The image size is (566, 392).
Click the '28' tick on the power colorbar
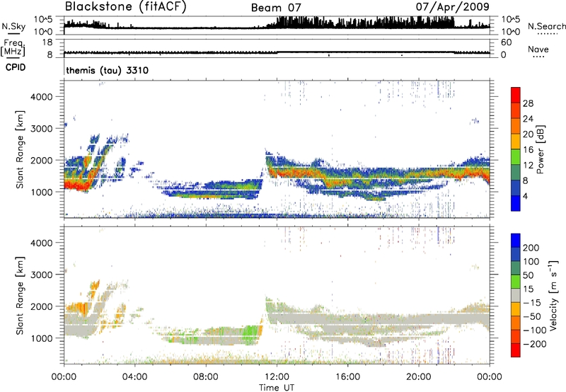528,103
